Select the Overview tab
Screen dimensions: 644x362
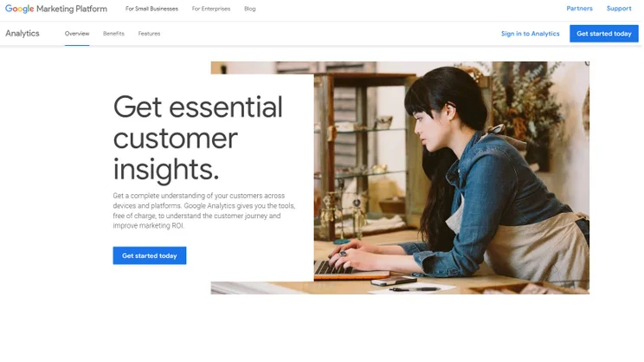(77, 34)
